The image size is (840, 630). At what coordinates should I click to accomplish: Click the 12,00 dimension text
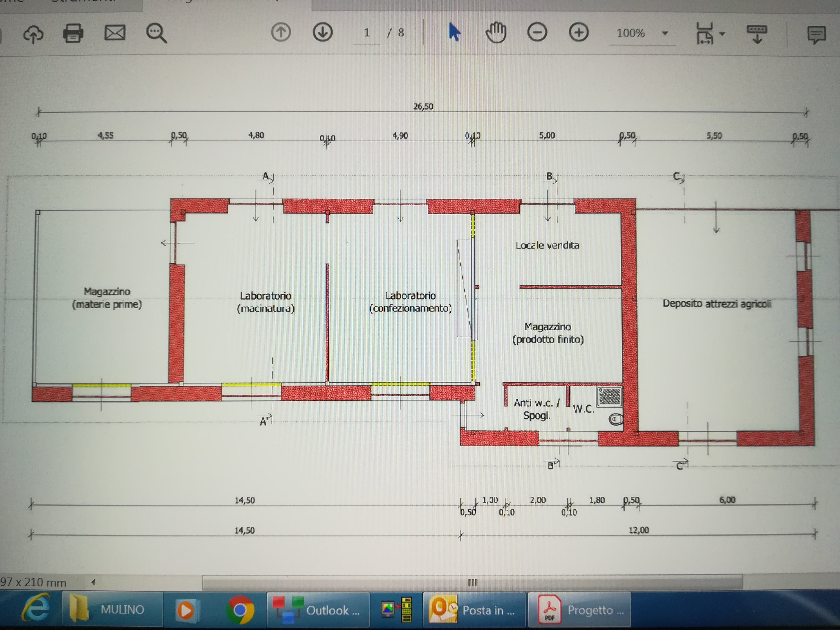[x=639, y=530]
